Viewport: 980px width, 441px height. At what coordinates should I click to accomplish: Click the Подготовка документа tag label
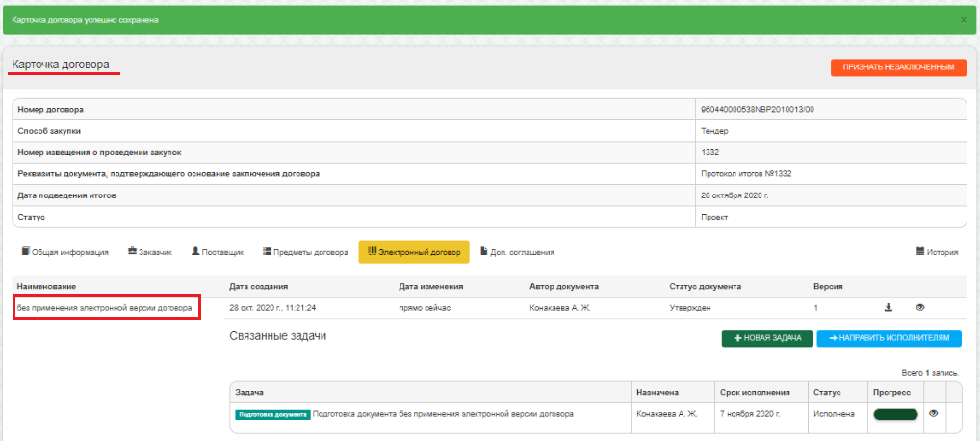point(272,414)
